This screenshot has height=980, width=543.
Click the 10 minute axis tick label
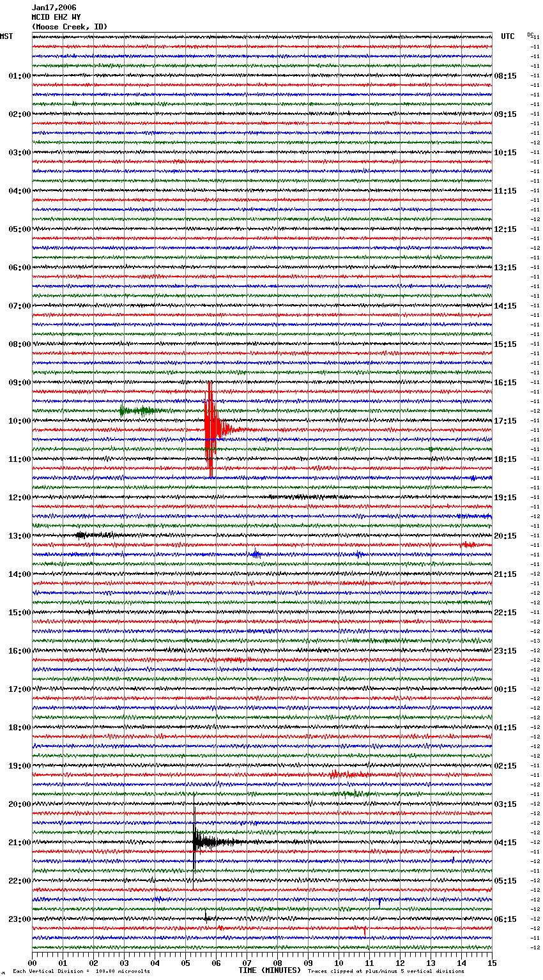(x=339, y=963)
